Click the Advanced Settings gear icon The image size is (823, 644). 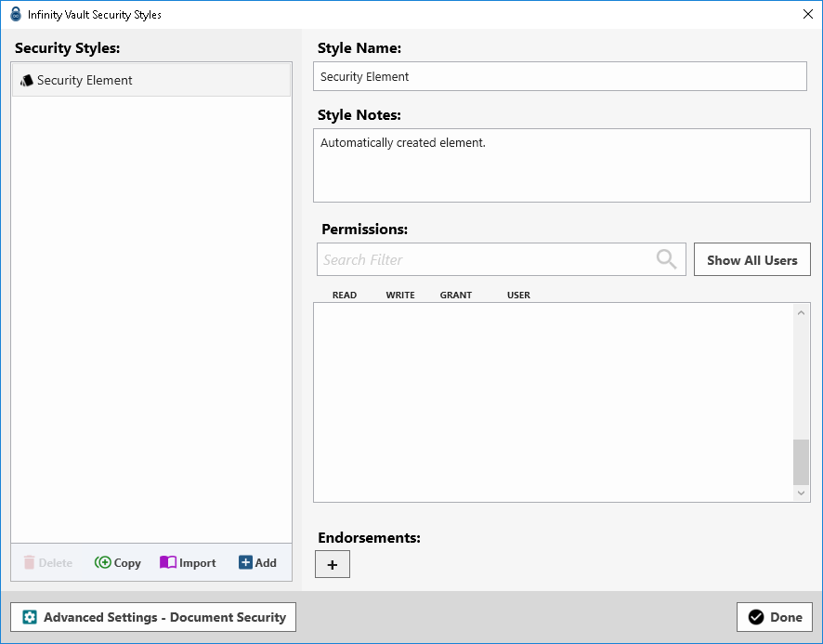30,617
